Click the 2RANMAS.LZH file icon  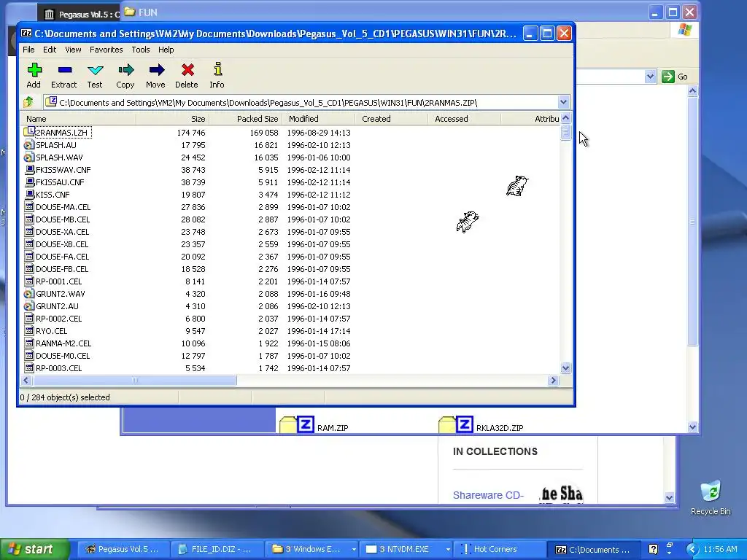(x=29, y=132)
